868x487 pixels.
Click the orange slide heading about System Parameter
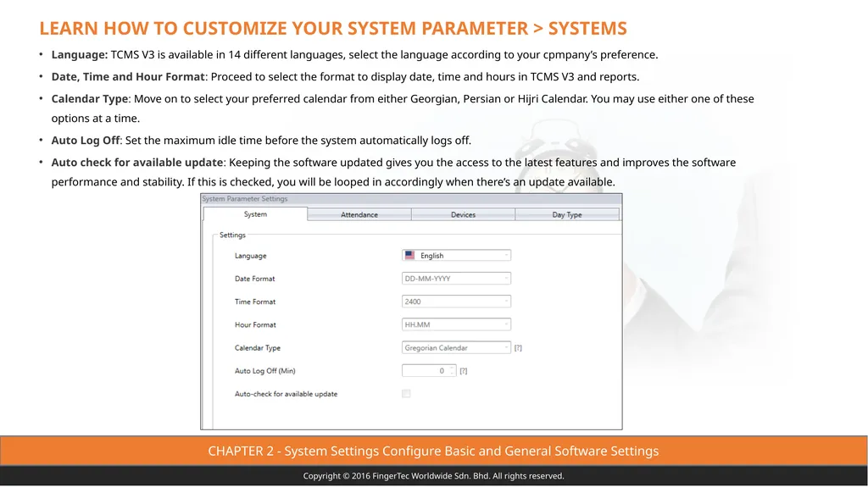[332, 28]
